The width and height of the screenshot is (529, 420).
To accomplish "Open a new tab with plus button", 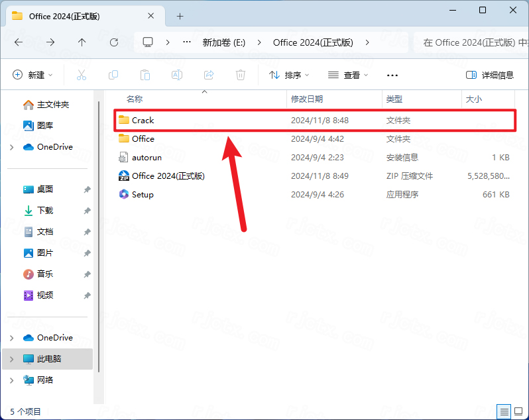I will 180,16.
